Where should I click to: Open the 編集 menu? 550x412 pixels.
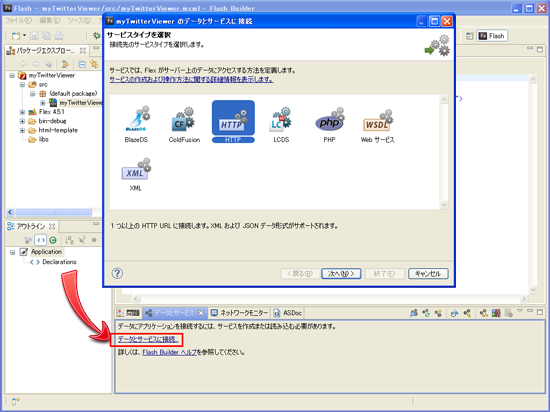(x=50, y=21)
